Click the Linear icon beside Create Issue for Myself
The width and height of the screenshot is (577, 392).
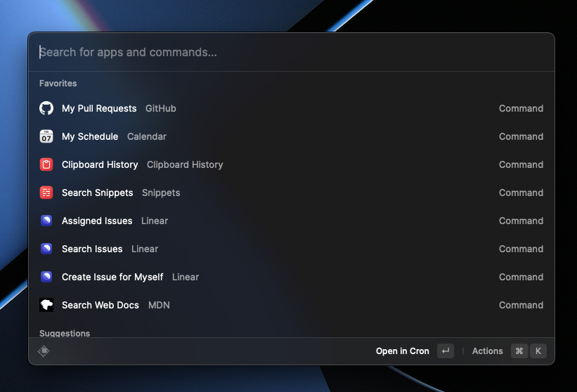(46, 277)
